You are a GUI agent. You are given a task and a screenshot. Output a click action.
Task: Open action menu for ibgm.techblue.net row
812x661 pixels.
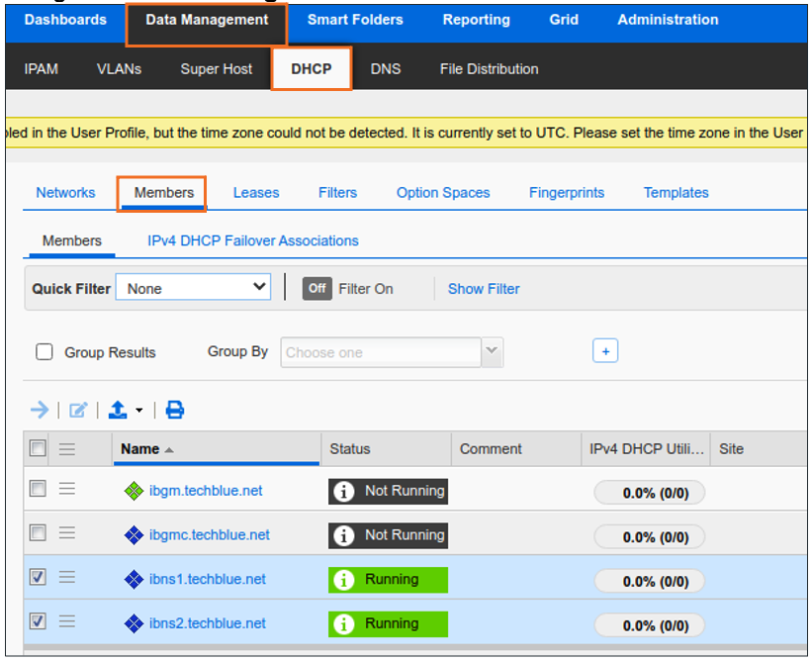tap(67, 489)
